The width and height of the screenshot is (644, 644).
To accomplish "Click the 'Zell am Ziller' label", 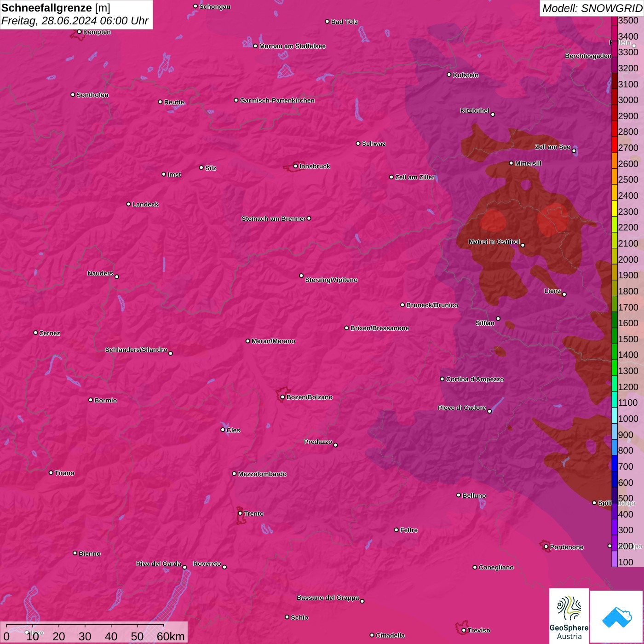I will pyautogui.click(x=415, y=177).
